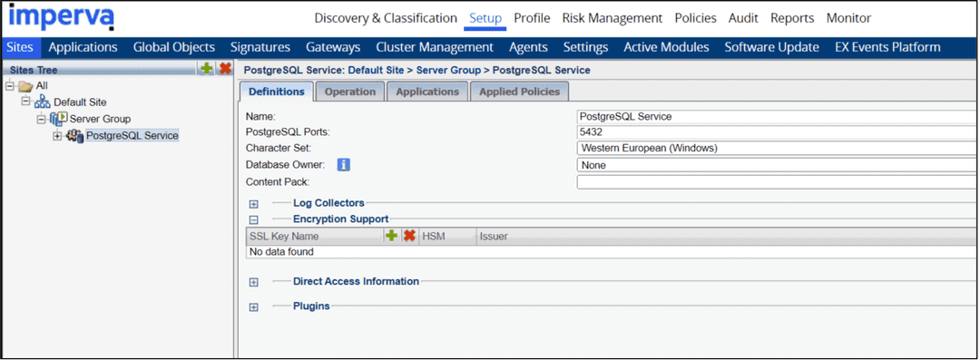Click the red X in Sites Tree header
This screenshot has height=360, width=980.
point(225,69)
